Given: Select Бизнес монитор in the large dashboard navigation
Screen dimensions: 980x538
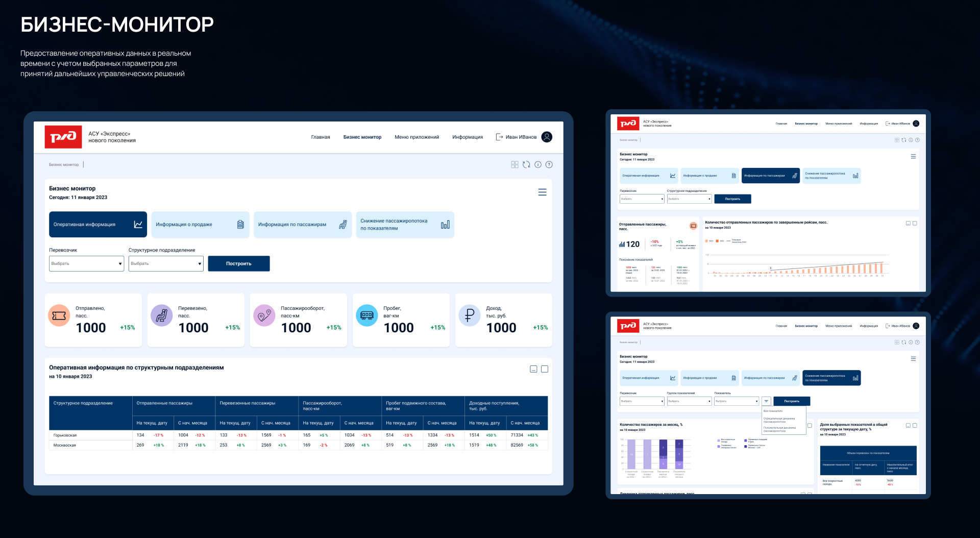Looking at the screenshot, I should pos(362,137).
